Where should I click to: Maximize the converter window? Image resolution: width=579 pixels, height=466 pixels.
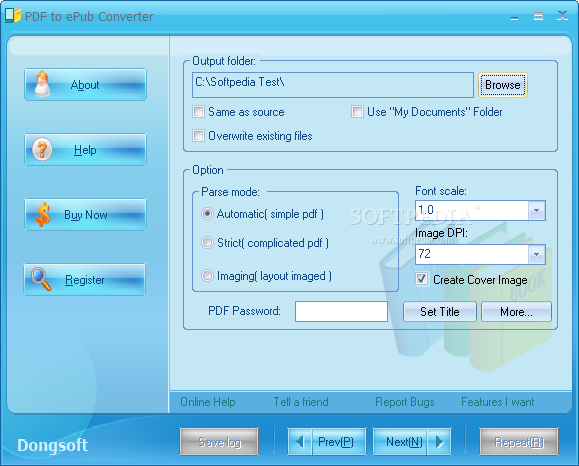pos(538,16)
